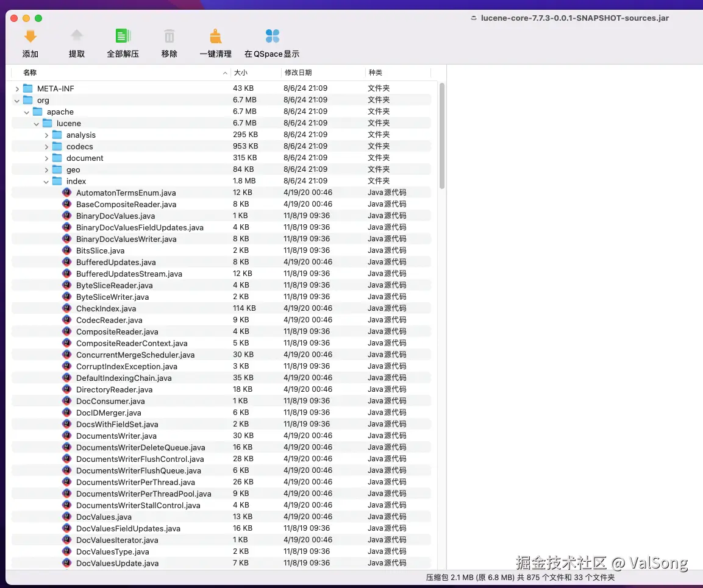Viewport: 703px width, 588px height.
Task: Expand the codecs folder
Action: click(x=46, y=146)
